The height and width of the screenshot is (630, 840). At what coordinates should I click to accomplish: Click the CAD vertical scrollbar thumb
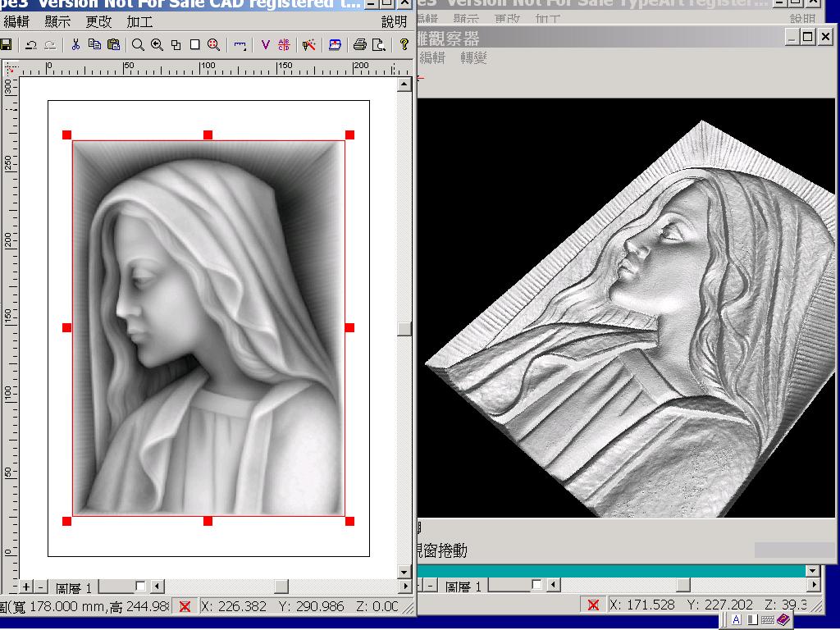pyautogui.click(x=404, y=328)
